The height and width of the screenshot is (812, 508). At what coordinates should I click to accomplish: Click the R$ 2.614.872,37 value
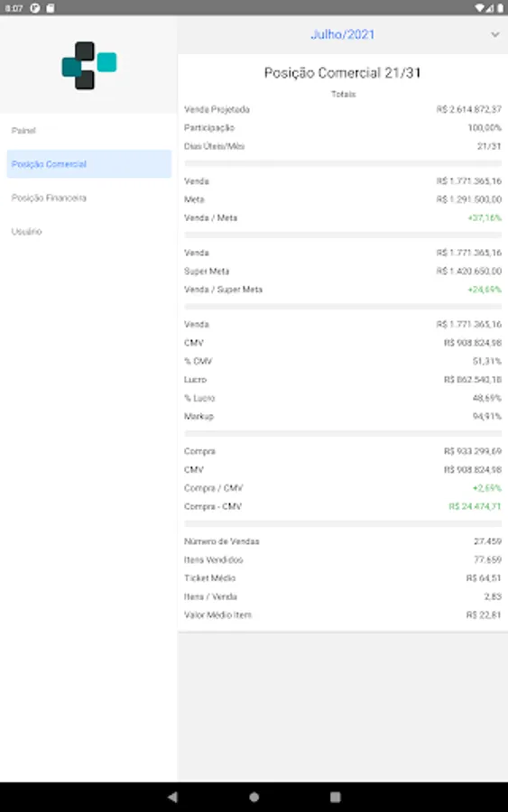(468, 109)
